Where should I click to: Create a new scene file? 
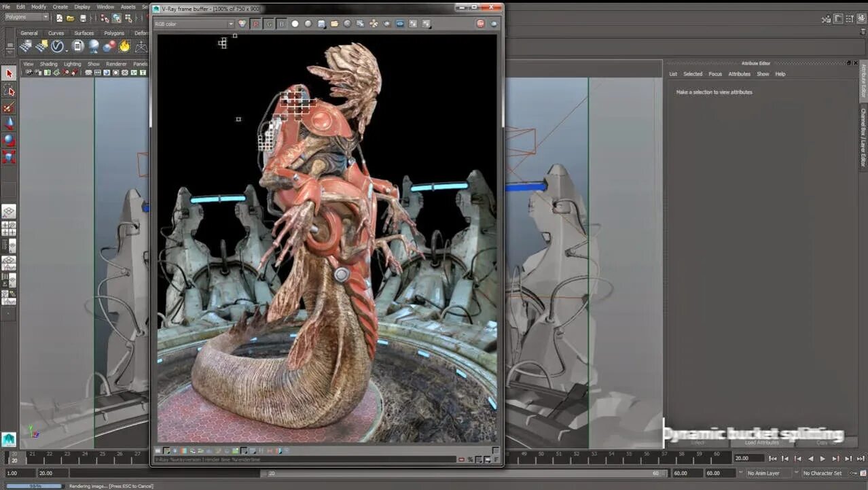tap(59, 18)
